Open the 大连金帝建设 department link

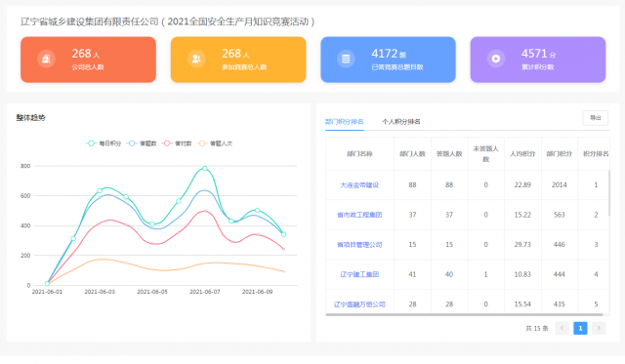pyautogui.click(x=359, y=184)
